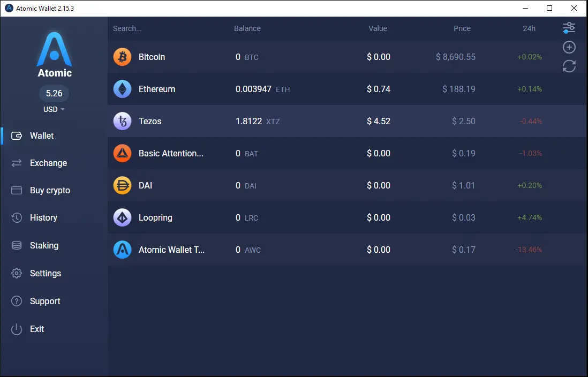Viewport: 588px width, 377px height.
Task: Sort by the Balance column header
Action: point(247,28)
